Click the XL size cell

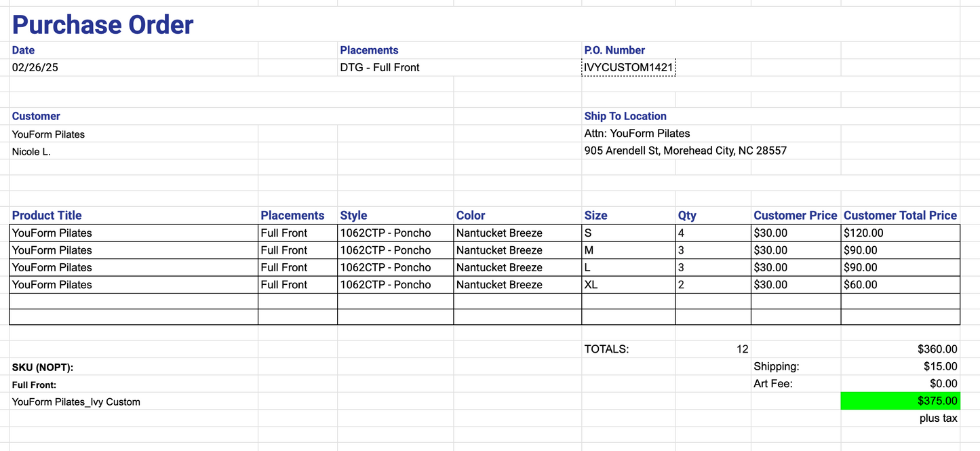[x=591, y=285]
